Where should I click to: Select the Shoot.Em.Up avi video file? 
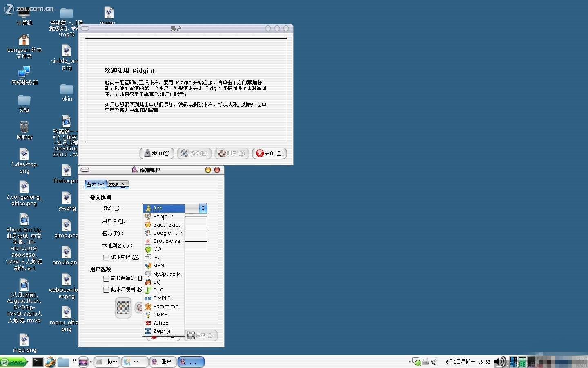[24, 242]
